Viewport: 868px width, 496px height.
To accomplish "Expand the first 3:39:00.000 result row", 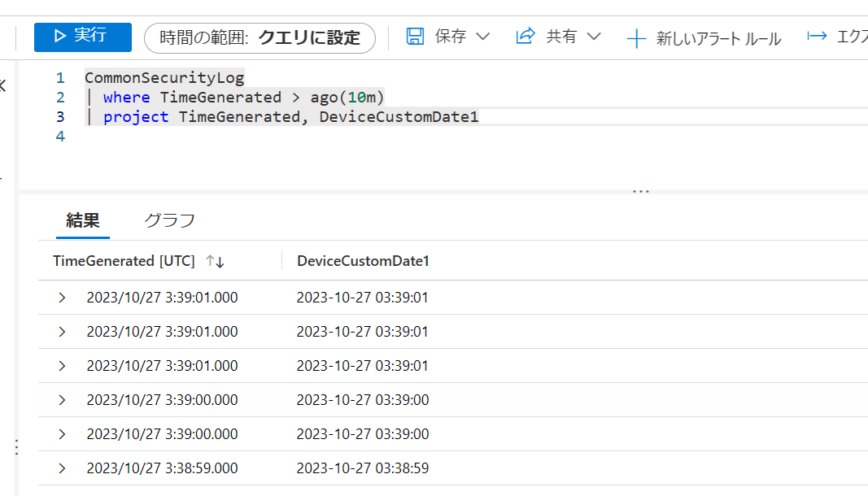I will (62, 400).
